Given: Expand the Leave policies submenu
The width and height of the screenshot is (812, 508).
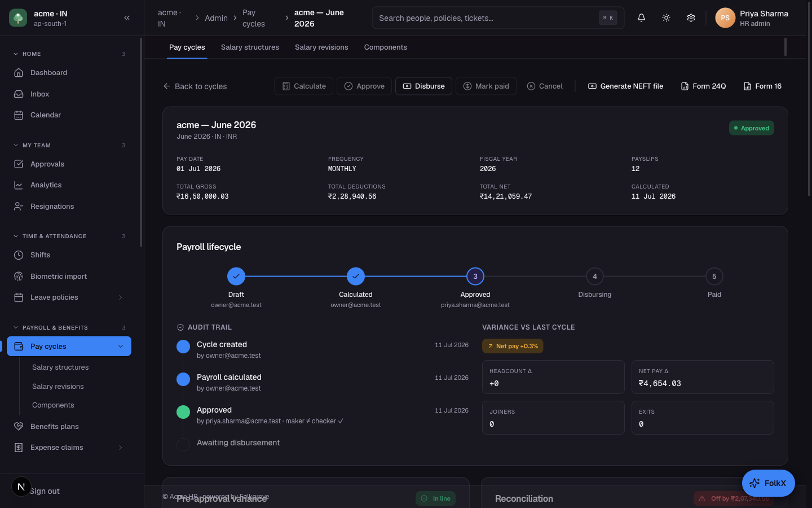Looking at the screenshot, I should [120, 297].
